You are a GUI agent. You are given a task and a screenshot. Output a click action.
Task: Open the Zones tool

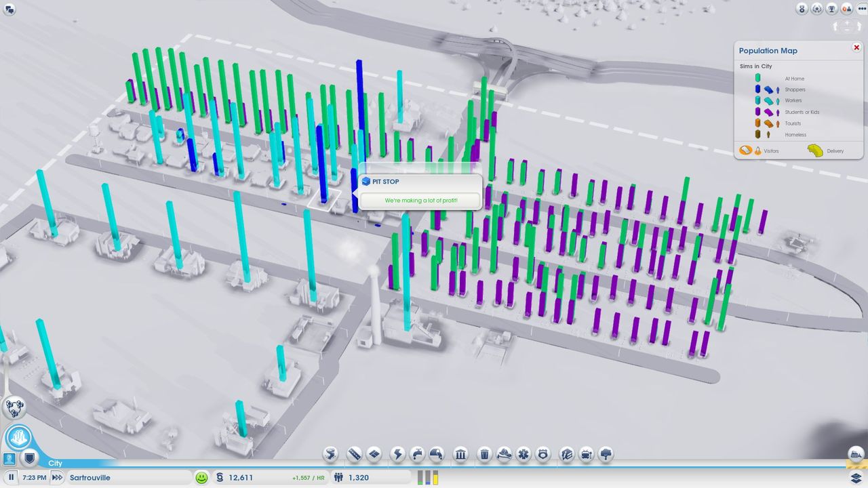[x=374, y=454]
